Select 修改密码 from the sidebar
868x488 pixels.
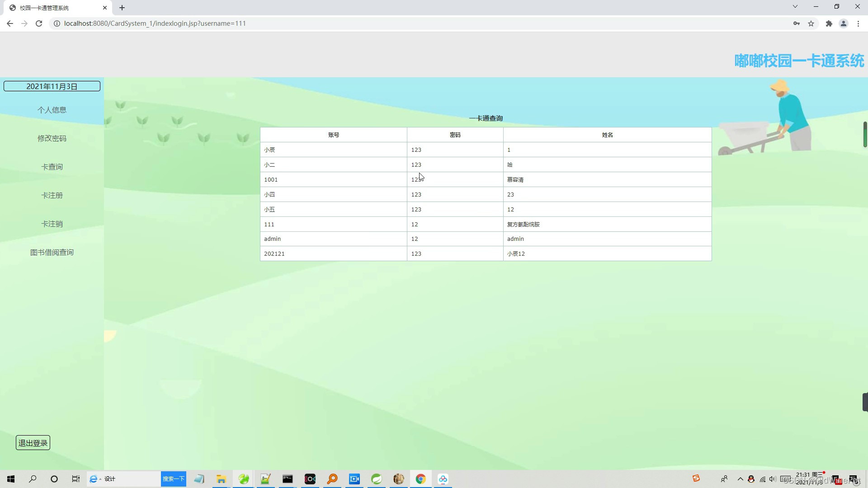pyautogui.click(x=52, y=138)
